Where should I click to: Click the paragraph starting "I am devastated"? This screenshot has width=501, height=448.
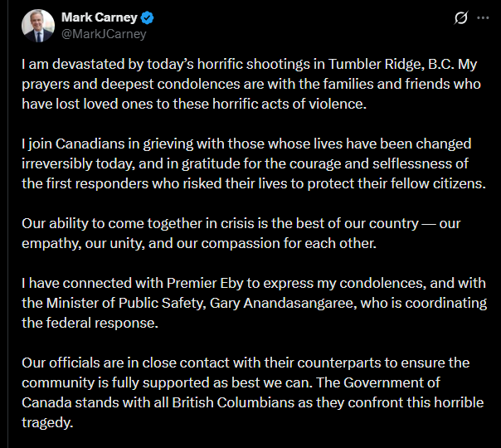click(249, 85)
